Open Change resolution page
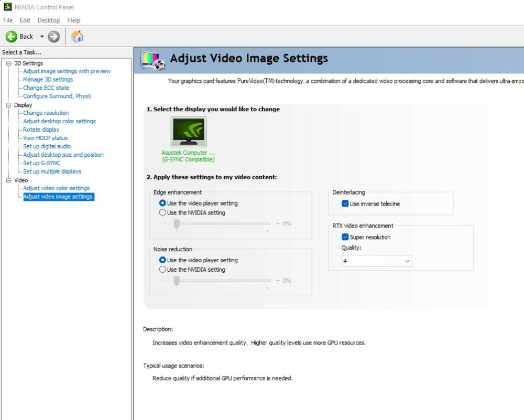The image size is (524, 420). [46, 113]
